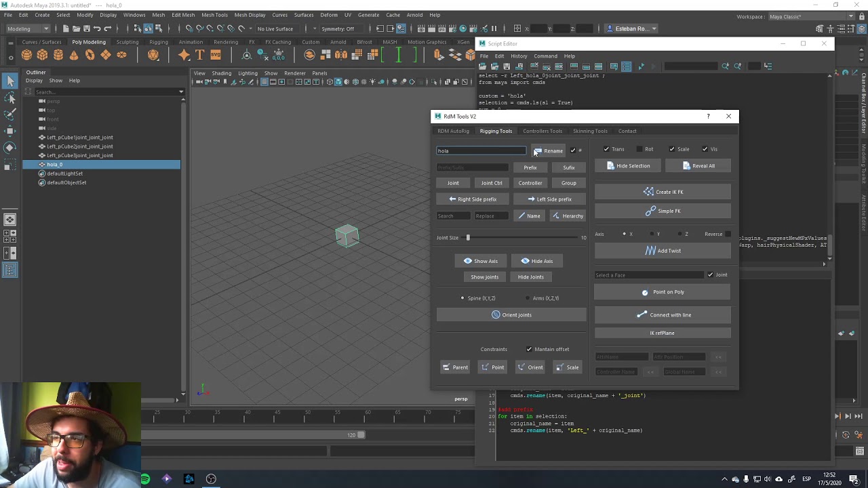Undo the last action in the status line
868x488 pixels.
(97, 28)
